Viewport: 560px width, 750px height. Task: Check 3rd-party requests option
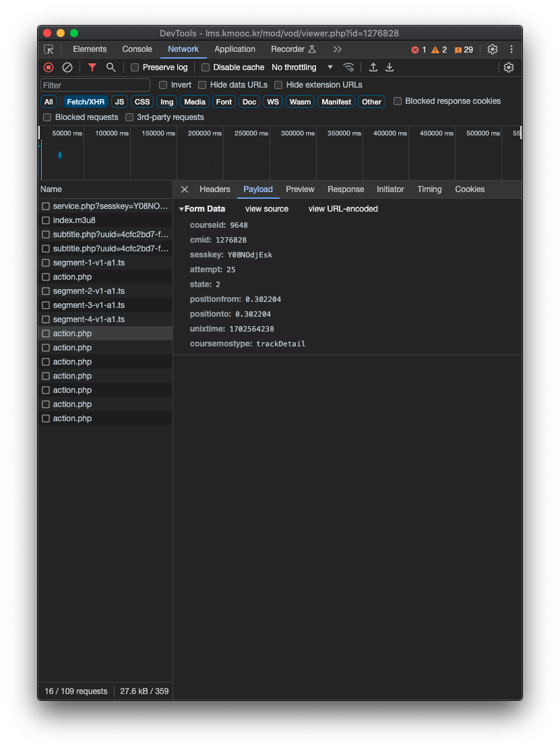coord(129,117)
